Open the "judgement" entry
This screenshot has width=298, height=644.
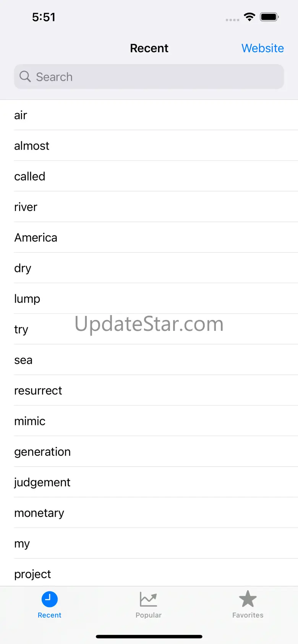pyautogui.click(x=42, y=482)
